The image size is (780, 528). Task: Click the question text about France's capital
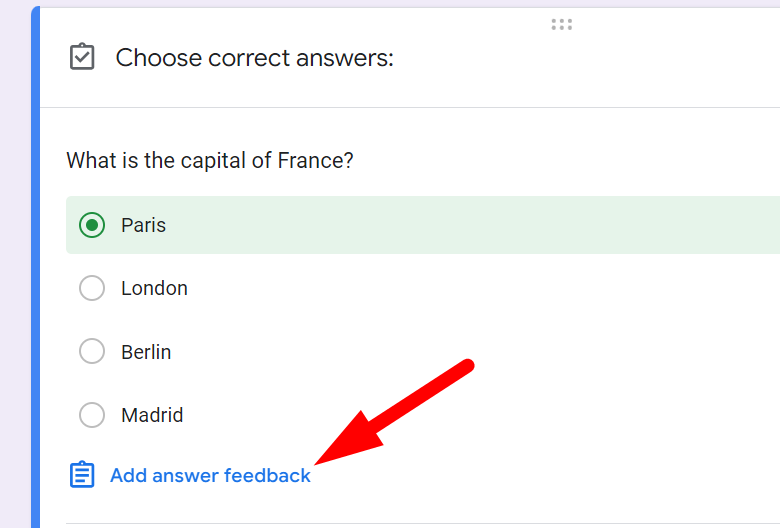click(x=209, y=160)
